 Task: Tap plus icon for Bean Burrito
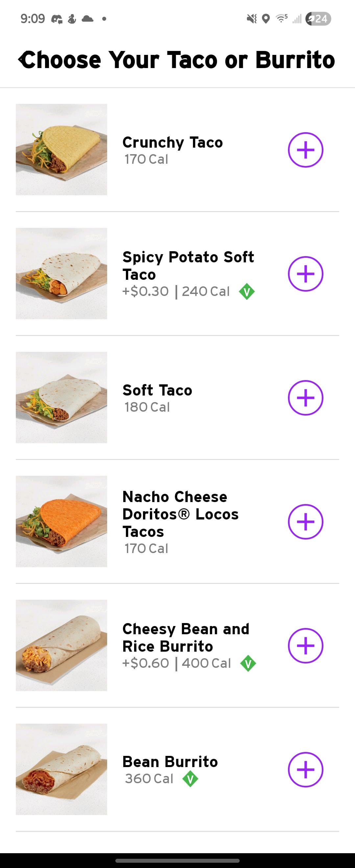305,770
